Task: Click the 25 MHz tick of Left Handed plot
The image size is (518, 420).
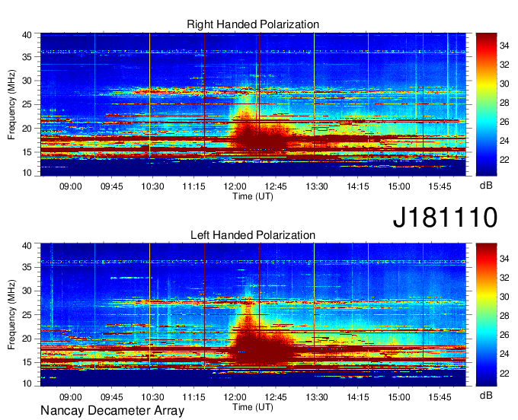Action: pos(27,315)
